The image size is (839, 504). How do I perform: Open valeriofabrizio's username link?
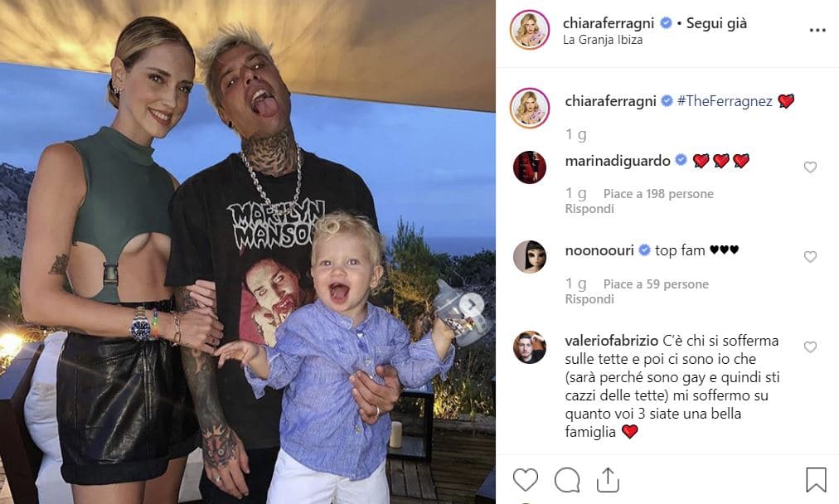click(611, 341)
